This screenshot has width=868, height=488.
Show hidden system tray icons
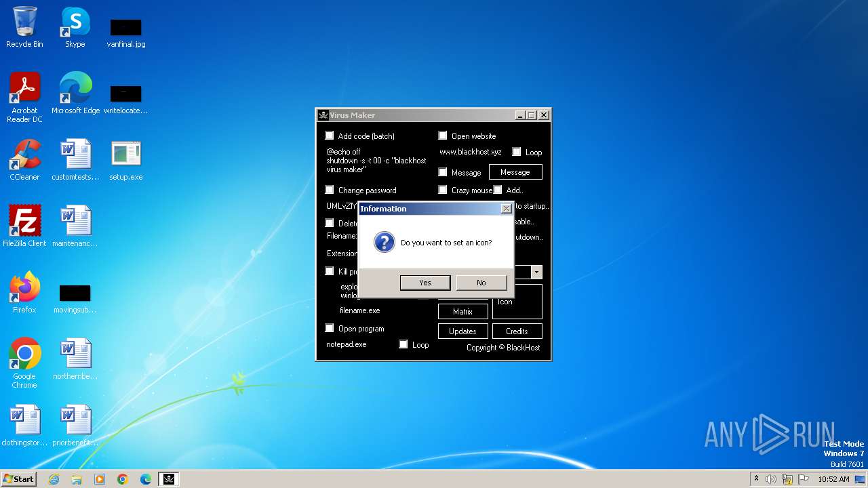[756, 479]
